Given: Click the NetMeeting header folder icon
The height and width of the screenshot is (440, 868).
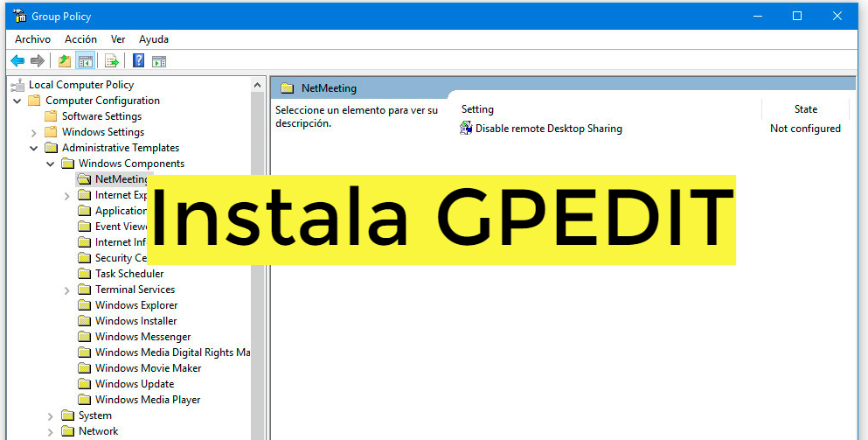Looking at the screenshot, I should (x=287, y=87).
